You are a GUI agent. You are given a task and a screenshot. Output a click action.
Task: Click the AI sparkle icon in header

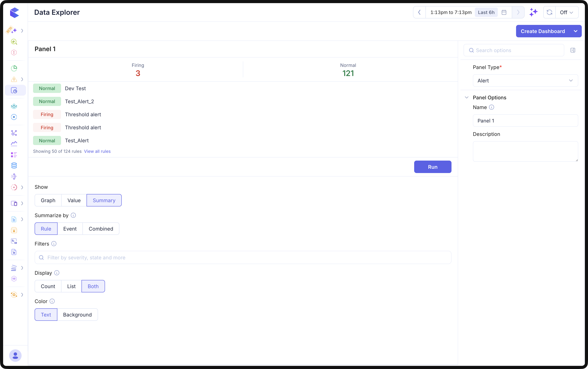[x=533, y=12]
